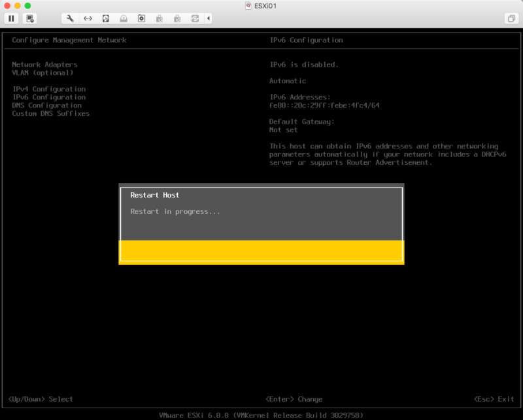Collapse the device toolbar with the arrow
523x420 pixels.
pos(209,18)
